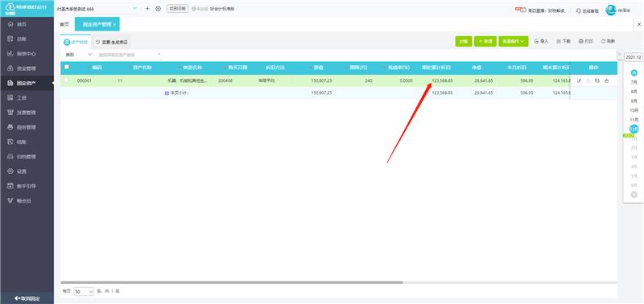Click the horizontal scrollbar under the table
644x304 pixels.
pos(232,282)
